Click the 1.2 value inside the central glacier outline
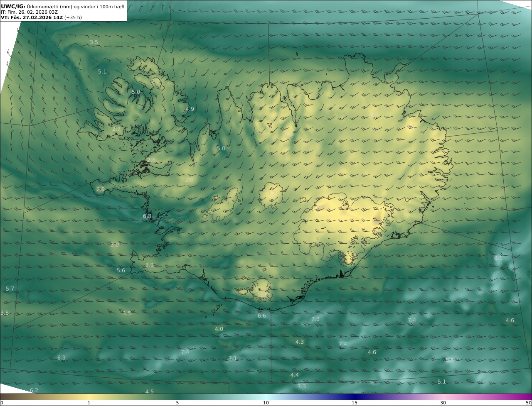Viewport: 532px width, 406px height. coord(272,193)
